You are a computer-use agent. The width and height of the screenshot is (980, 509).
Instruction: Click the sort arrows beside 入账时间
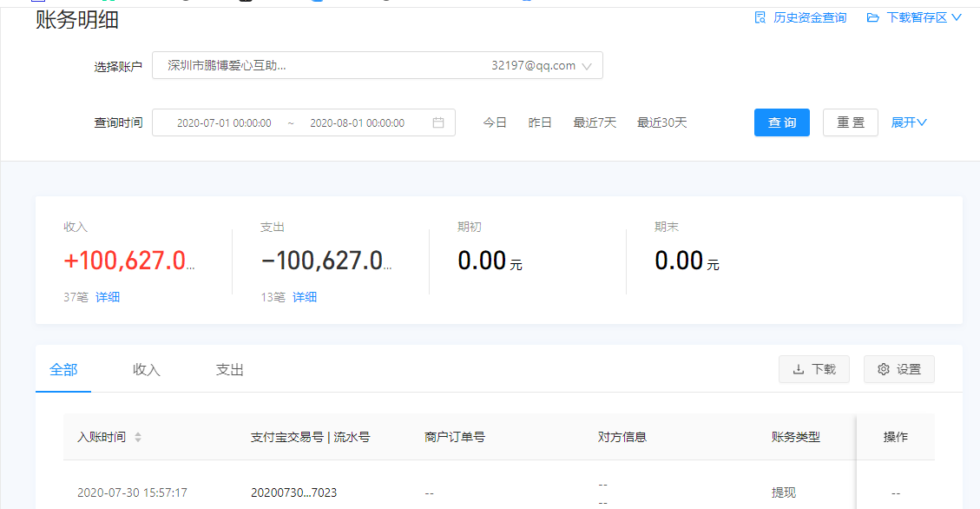[138, 437]
